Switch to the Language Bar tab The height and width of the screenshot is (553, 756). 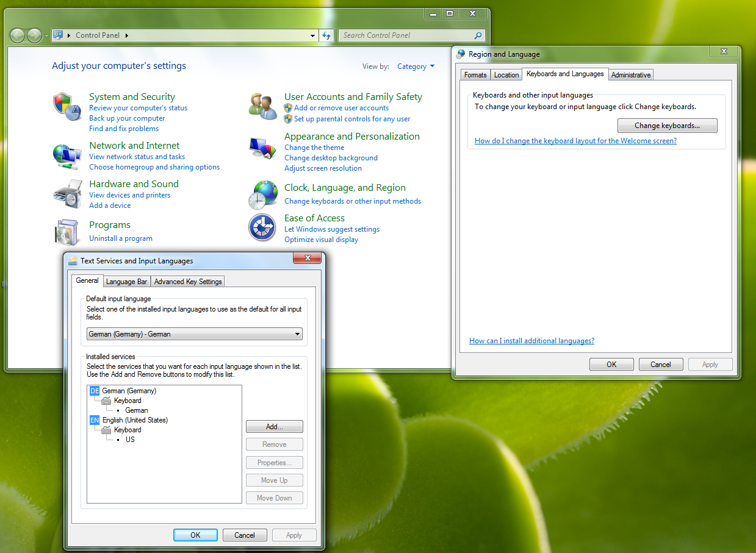pyautogui.click(x=126, y=282)
